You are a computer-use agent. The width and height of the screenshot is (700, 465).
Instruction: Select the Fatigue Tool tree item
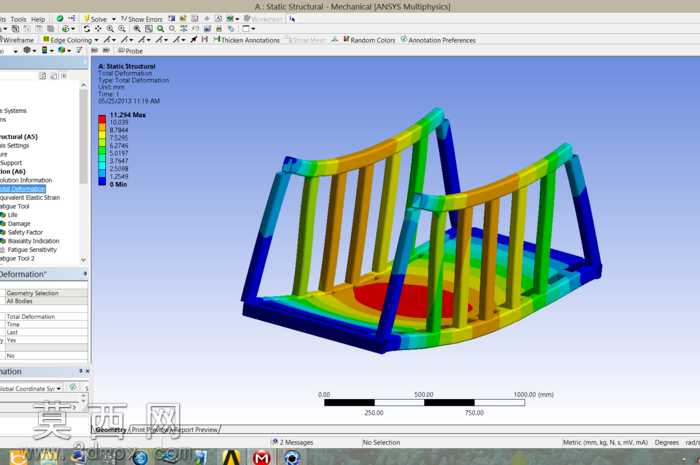point(14,206)
